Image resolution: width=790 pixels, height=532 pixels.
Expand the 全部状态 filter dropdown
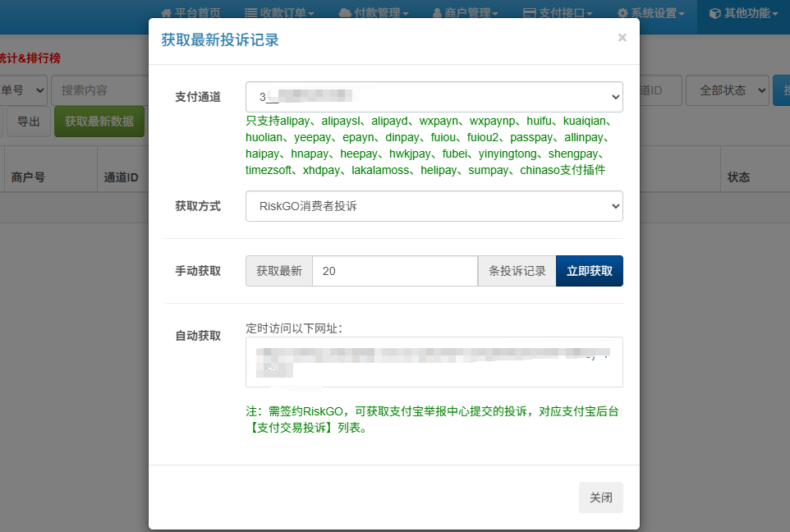[727, 90]
